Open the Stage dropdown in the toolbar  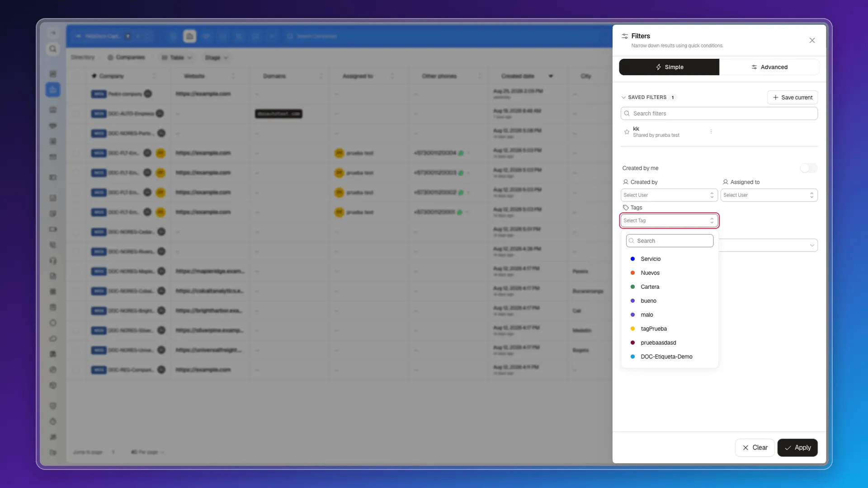(217, 58)
